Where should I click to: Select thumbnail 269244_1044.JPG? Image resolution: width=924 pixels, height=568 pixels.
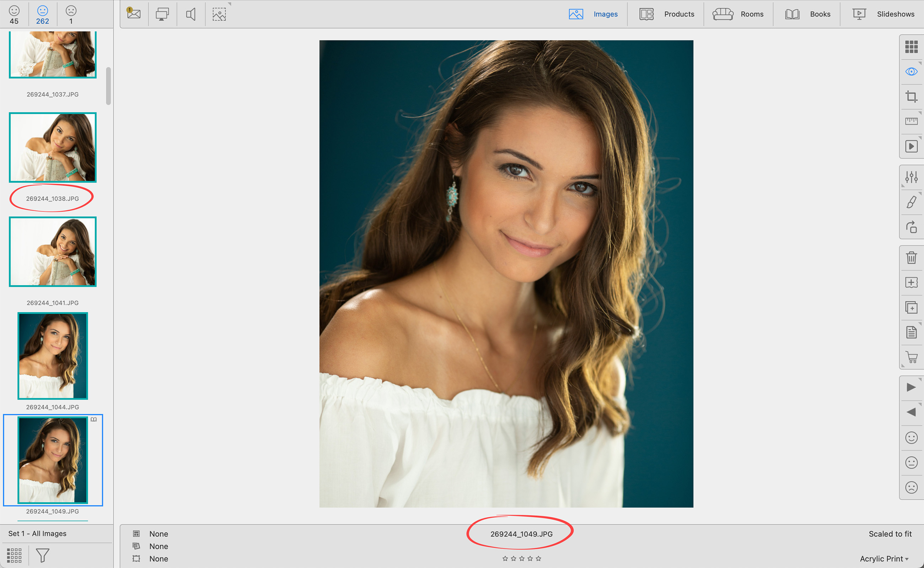(x=53, y=356)
